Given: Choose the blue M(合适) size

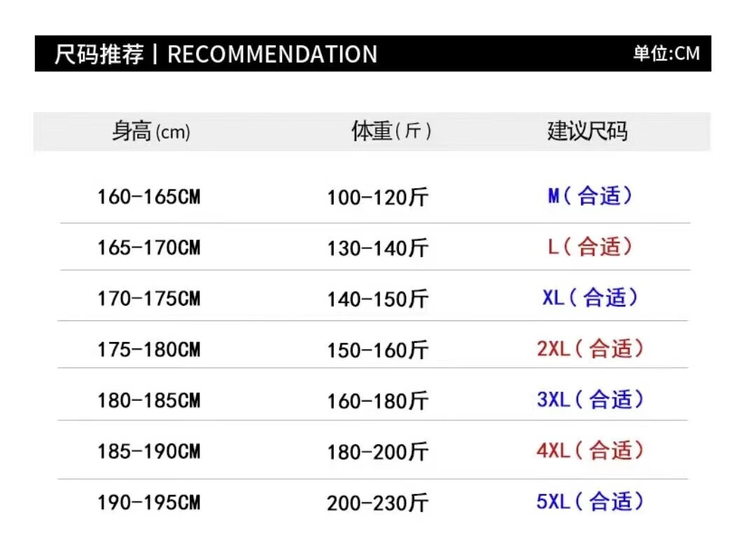Looking at the screenshot, I should (589, 196).
